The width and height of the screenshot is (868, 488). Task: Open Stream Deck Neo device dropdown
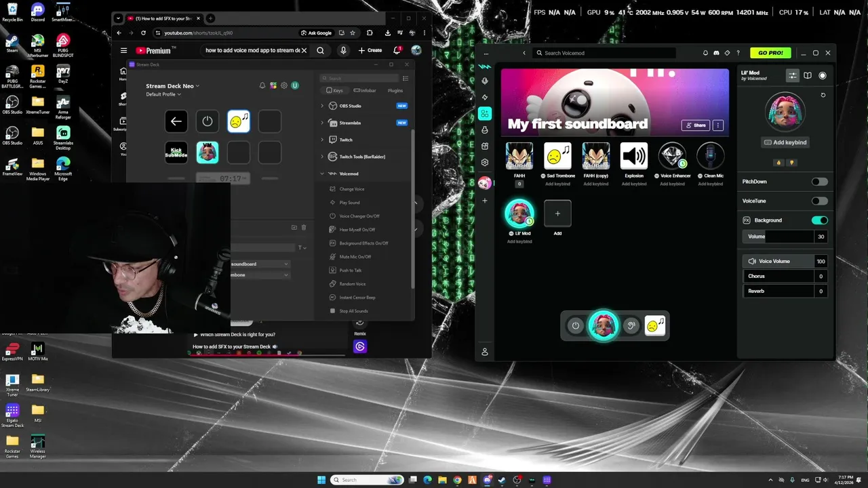tap(173, 86)
